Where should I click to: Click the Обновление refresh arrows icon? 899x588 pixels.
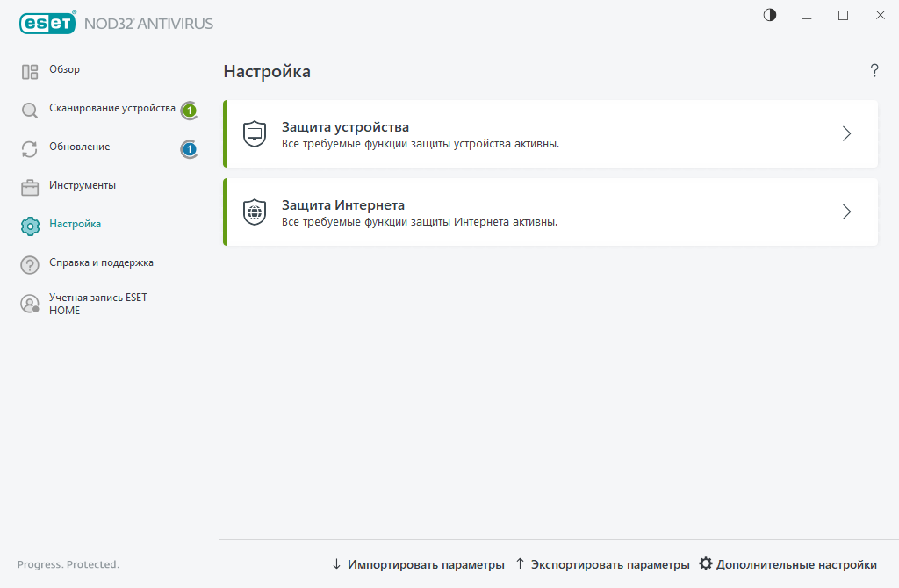coord(30,149)
